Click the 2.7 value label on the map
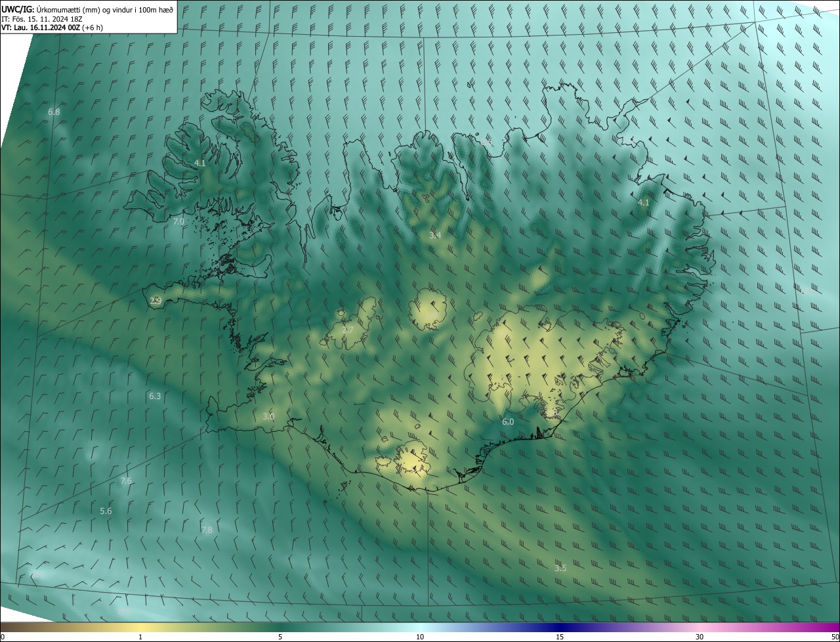Image resolution: width=840 pixels, height=642 pixels. 348,330
